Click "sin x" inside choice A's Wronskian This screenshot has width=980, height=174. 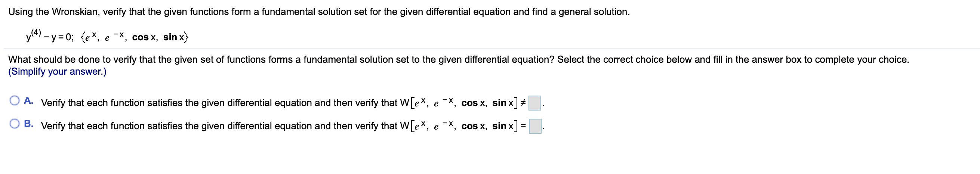click(x=503, y=103)
